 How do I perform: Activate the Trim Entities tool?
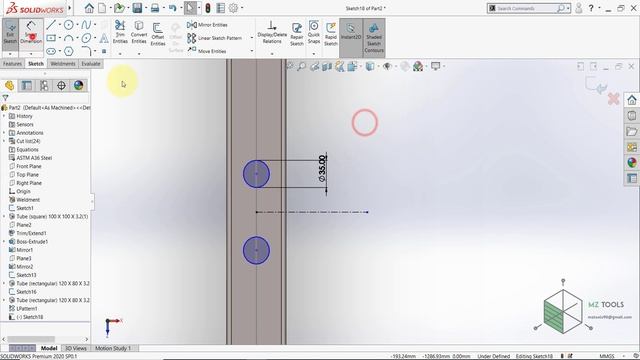[120, 32]
